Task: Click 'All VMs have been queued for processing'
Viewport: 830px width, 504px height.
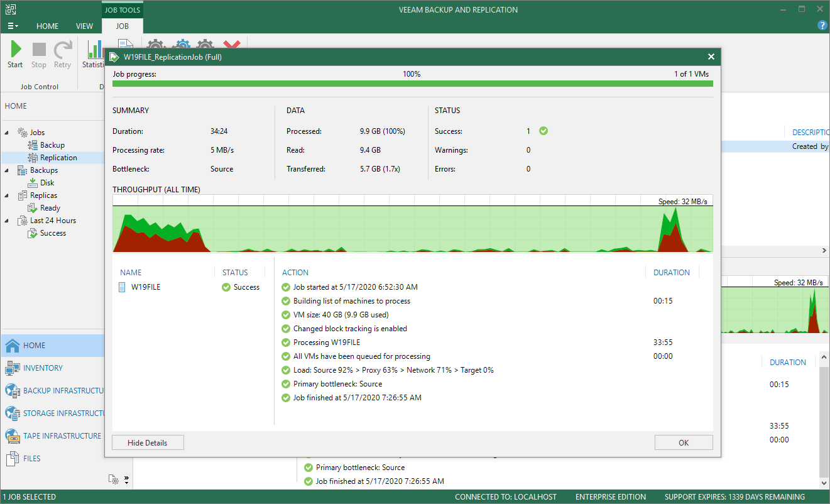Action: point(362,356)
